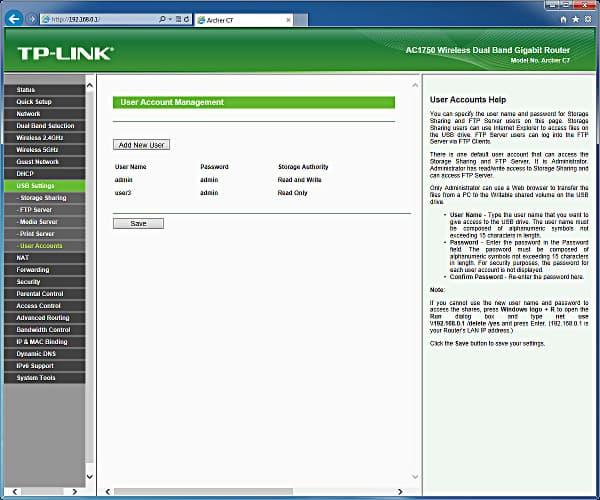Select the admin user name row
Screen dimensions: 600x500
124,180
